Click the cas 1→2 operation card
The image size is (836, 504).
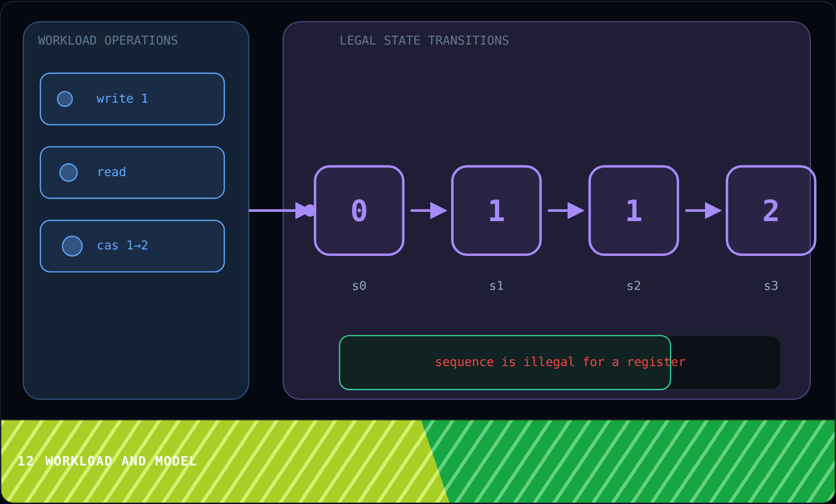(x=132, y=246)
